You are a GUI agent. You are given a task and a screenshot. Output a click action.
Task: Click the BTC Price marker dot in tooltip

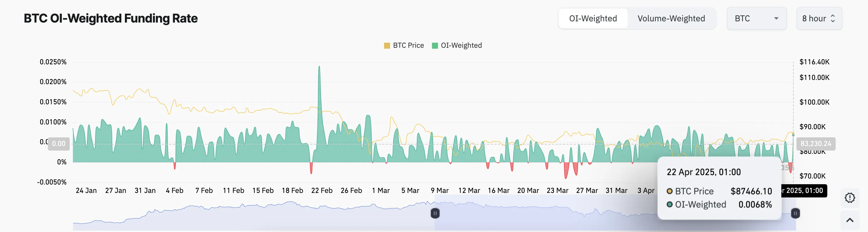(670, 191)
